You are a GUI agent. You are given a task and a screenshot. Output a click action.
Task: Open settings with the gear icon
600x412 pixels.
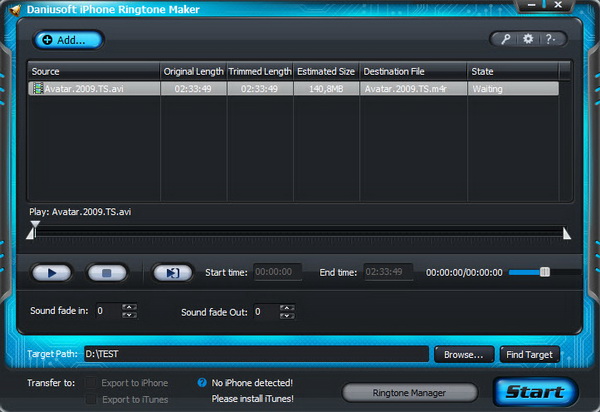tap(528, 39)
